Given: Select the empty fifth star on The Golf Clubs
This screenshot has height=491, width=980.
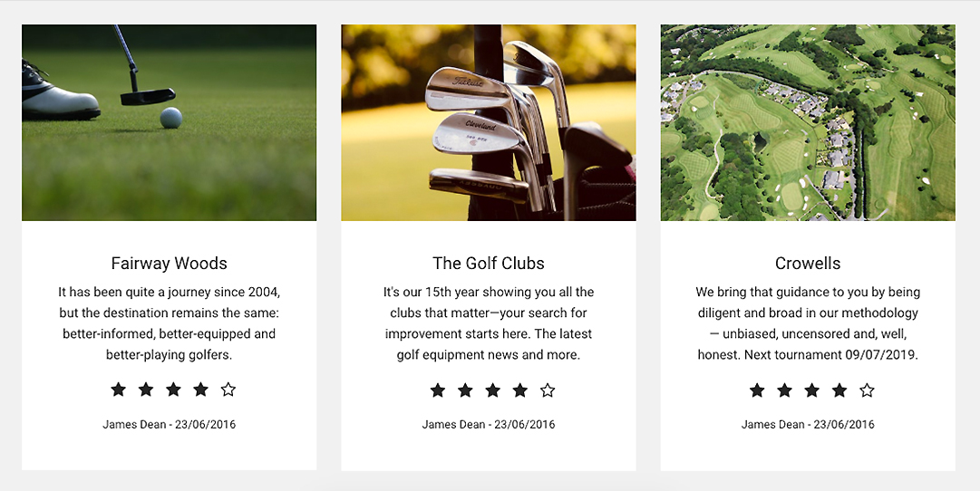Looking at the screenshot, I should coord(548,390).
